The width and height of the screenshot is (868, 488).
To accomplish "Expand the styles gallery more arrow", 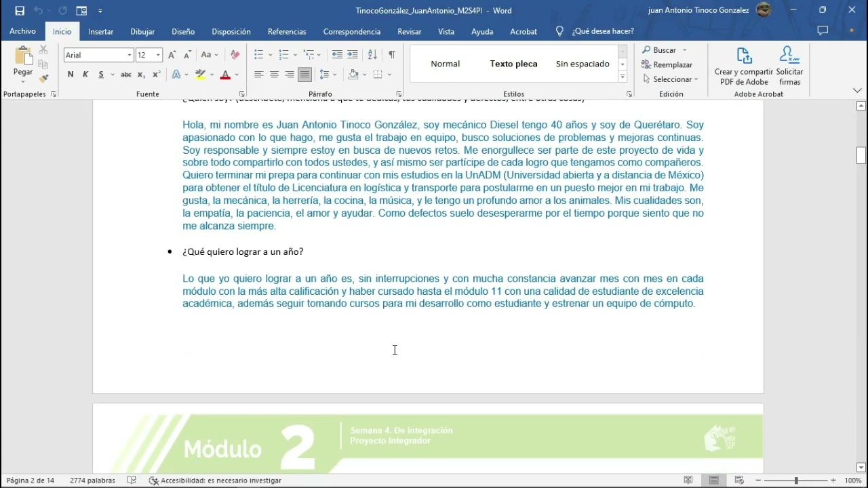I will [x=623, y=77].
